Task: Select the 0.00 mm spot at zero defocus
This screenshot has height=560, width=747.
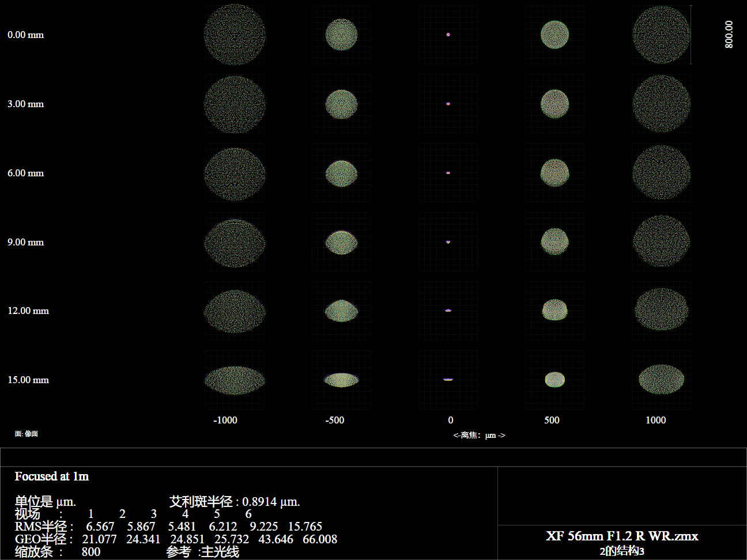Action: coord(448,35)
